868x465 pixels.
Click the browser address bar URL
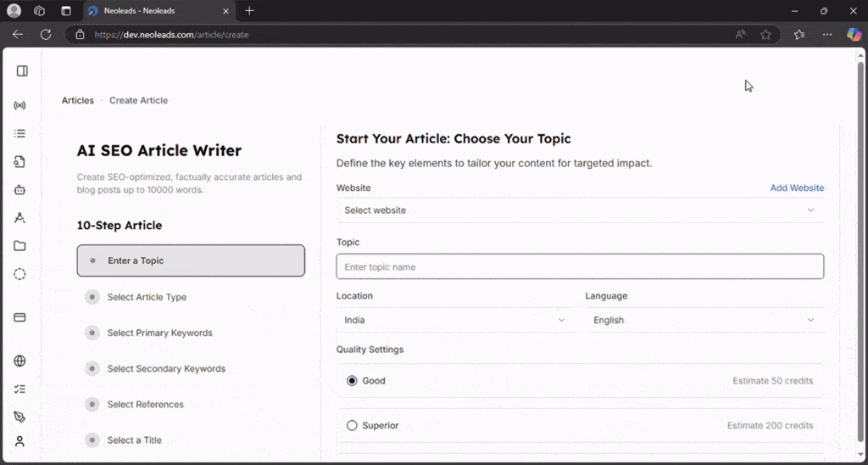click(171, 34)
